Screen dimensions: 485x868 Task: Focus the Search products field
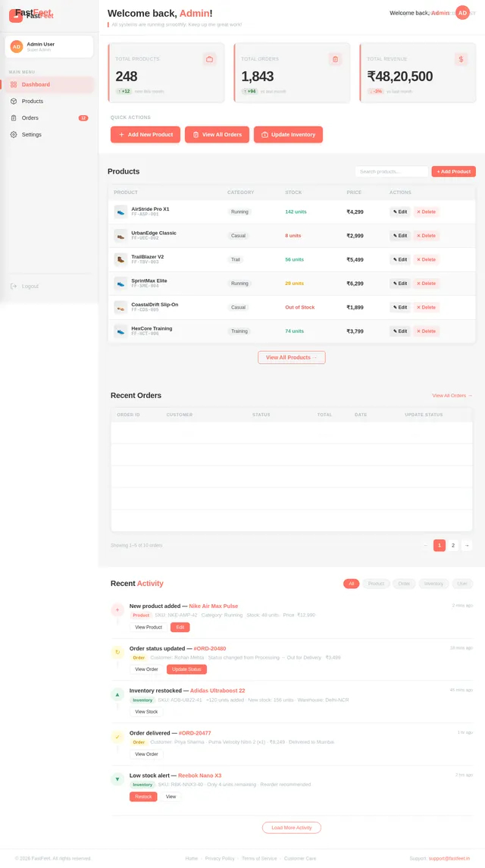pos(392,171)
